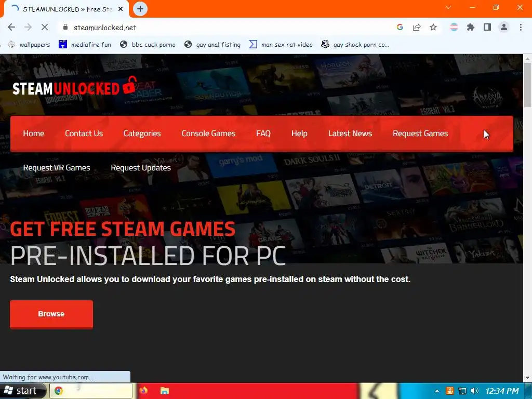Open the Contact Us page
This screenshot has height=399, width=532.
[x=84, y=134]
